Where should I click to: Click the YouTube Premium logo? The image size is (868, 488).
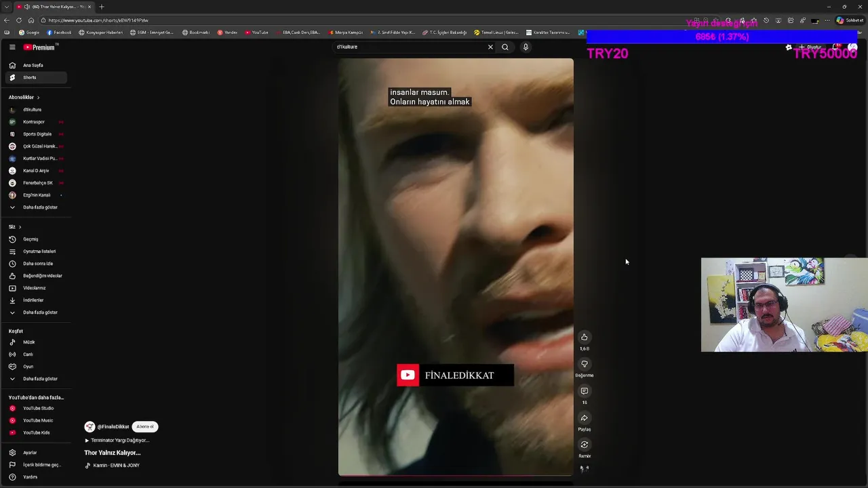click(x=39, y=47)
